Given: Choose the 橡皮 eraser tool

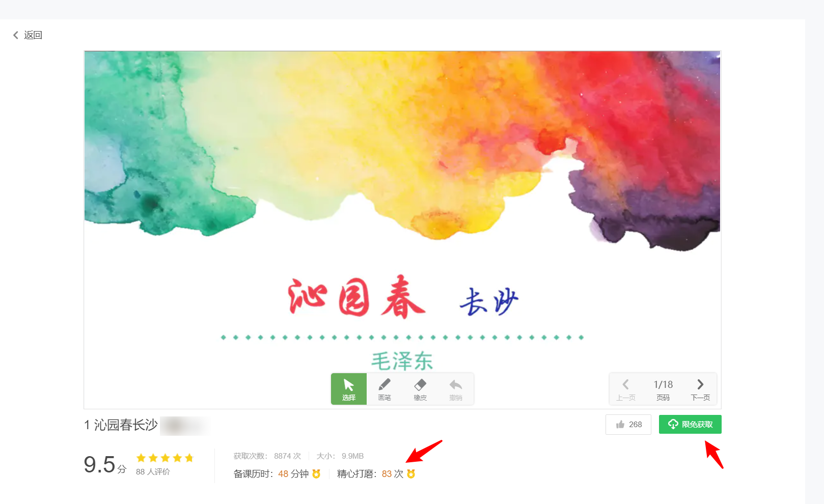Looking at the screenshot, I should tap(420, 389).
